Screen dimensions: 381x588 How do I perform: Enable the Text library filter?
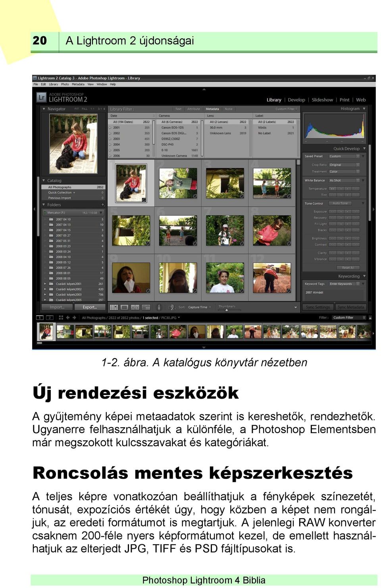pos(179,109)
